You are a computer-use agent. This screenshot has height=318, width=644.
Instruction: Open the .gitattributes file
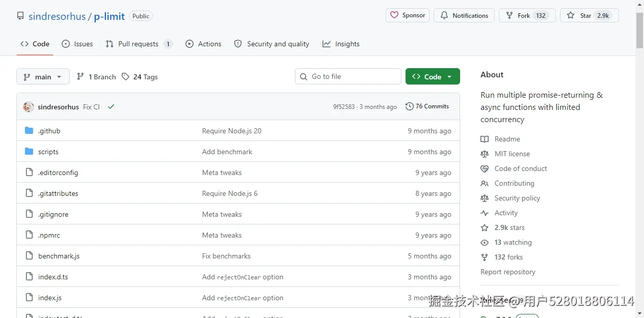[58, 193]
